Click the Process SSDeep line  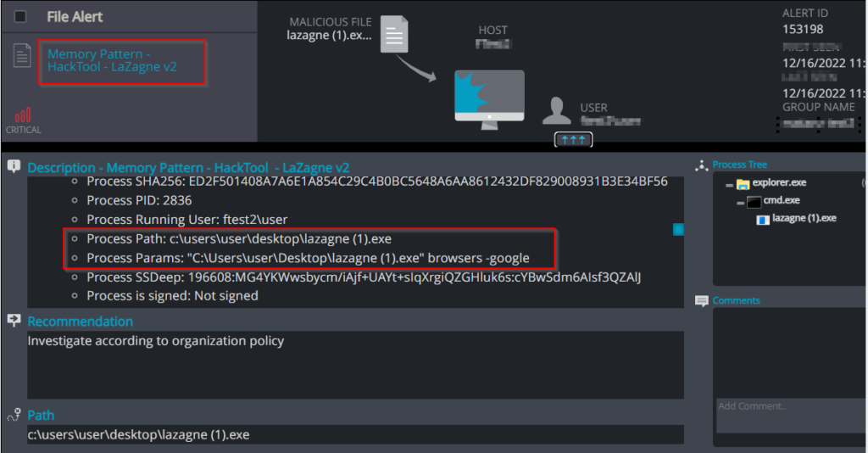(x=364, y=277)
